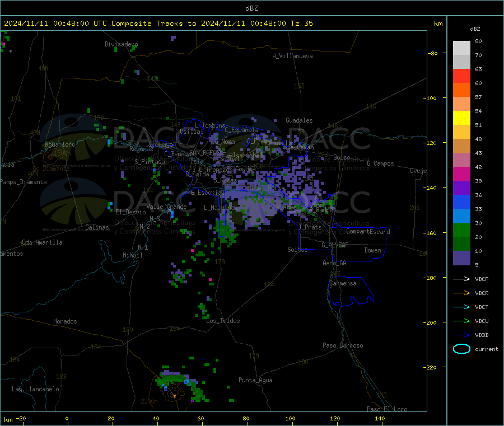Click the 'S_Pintada' map label
The image size is (504, 426).
tap(150, 162)
